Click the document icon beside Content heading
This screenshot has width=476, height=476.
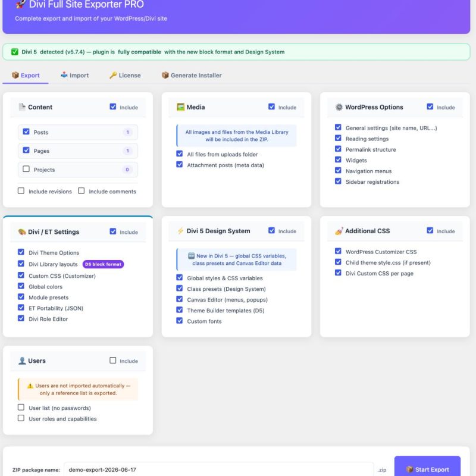22,107
